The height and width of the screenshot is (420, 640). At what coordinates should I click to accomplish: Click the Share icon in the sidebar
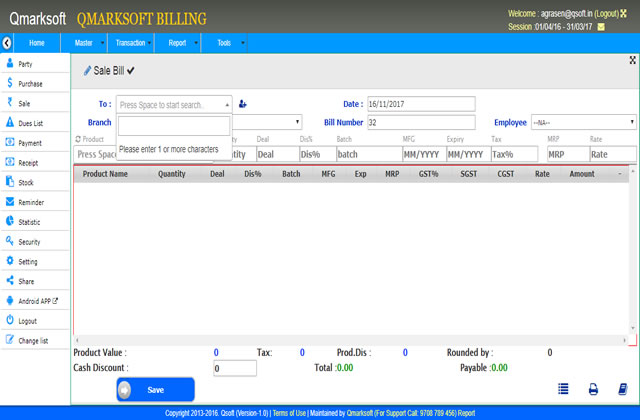tap(10, 280)
